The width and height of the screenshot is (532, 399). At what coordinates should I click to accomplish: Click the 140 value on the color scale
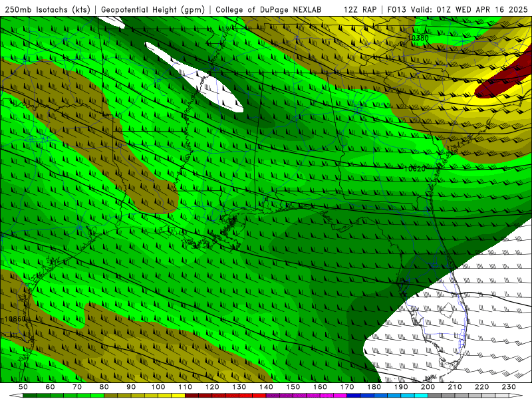point(266,387)
